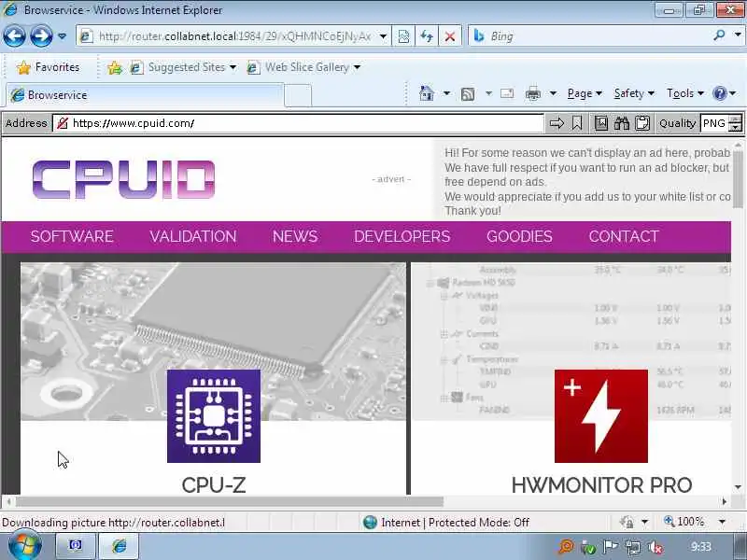Viewport: 747px width, 560px height.
Task: Open the search provider dropdown arrow
Action: [738, 35]
